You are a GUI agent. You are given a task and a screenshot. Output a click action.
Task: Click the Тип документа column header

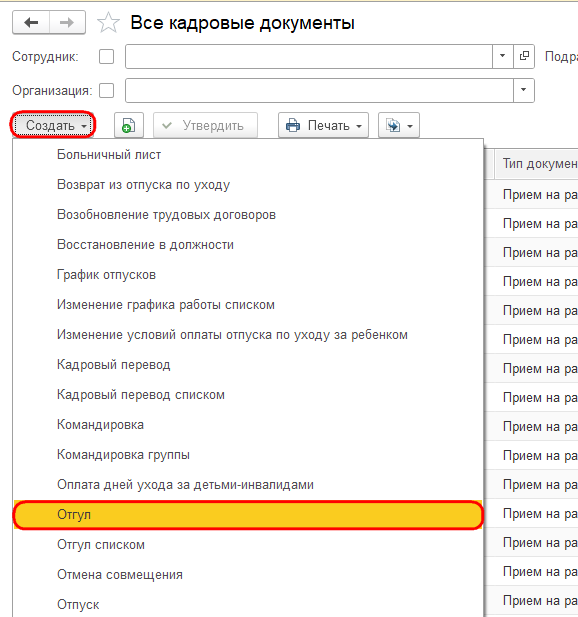537,164
